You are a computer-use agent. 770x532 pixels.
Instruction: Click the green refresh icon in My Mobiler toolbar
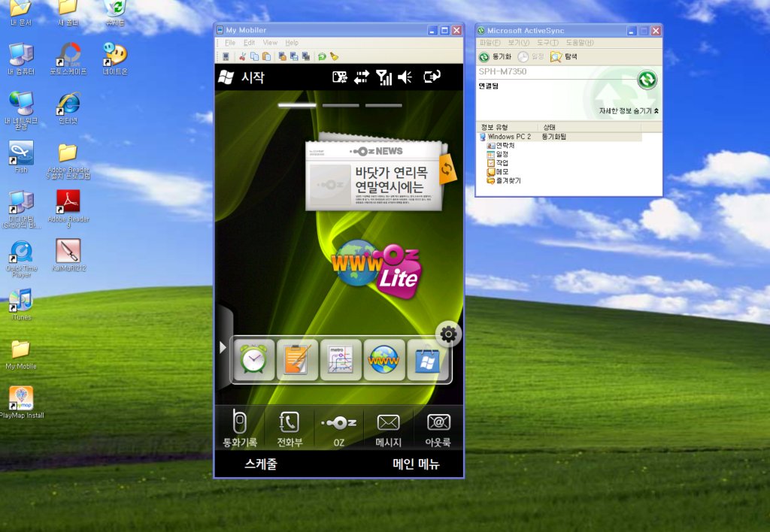(322, 56)
